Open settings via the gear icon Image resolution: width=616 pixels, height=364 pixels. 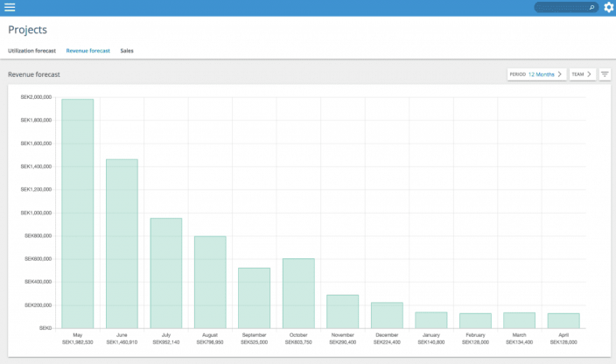(x=609, y=7)
